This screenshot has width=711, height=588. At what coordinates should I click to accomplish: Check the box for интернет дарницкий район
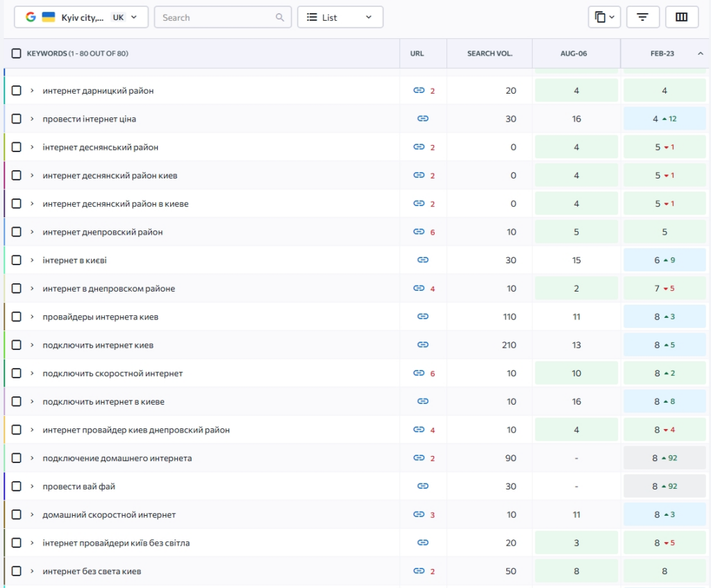(x=17, y=91)
